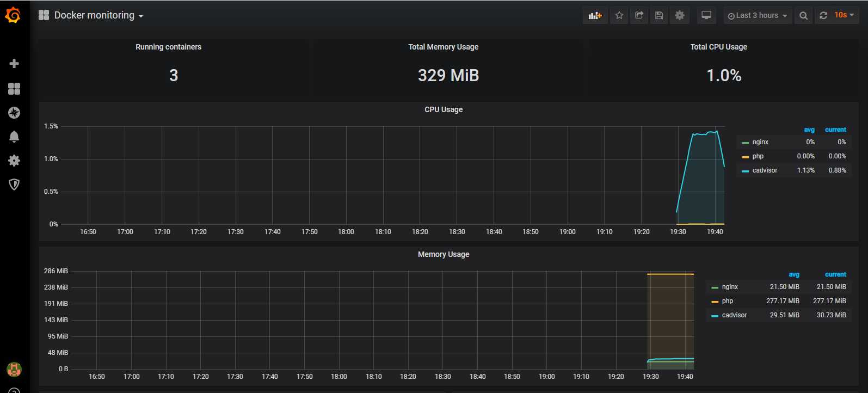Screen dimensions: 868x393
Task: Click cadvisor 0.88% current CPU value
Action: (x=838, y=170)
